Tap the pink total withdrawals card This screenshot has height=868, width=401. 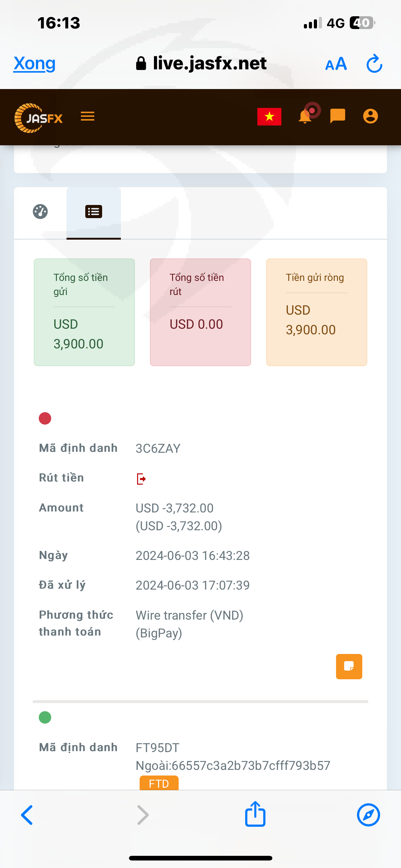(200, 312)
